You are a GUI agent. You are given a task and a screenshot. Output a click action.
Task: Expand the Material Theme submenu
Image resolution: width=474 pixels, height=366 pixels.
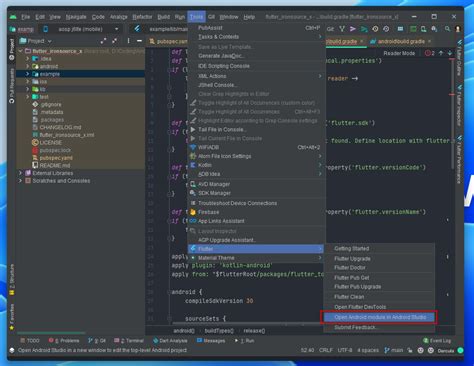(x=256, y=258)
